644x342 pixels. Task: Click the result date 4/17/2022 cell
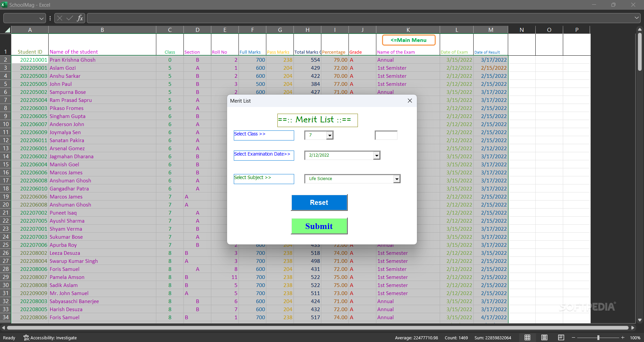(x=491, y=317)
